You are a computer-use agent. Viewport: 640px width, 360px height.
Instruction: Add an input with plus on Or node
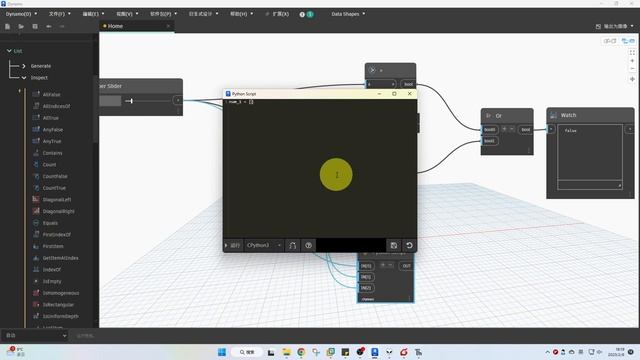(504, 129)
